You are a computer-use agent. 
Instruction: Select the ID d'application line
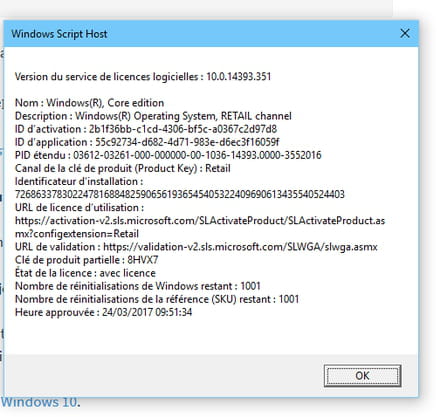pos(147,142)
